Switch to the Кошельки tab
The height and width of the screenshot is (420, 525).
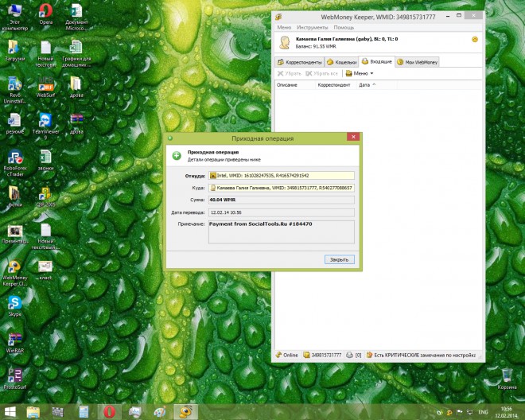tap(341, 62)
